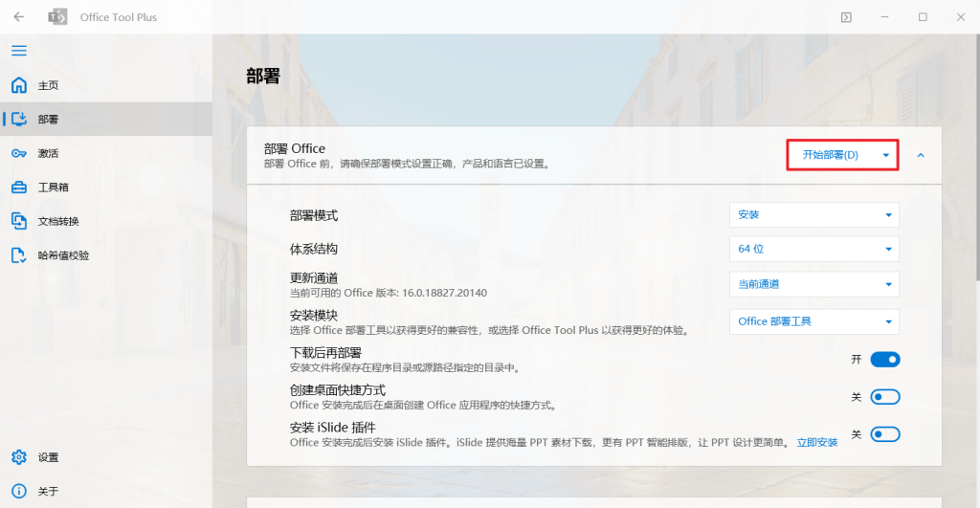Screen dimensions: 980x508
Task: Open the 设置 page
Action: pyautogui.click(x=106, y=457)
